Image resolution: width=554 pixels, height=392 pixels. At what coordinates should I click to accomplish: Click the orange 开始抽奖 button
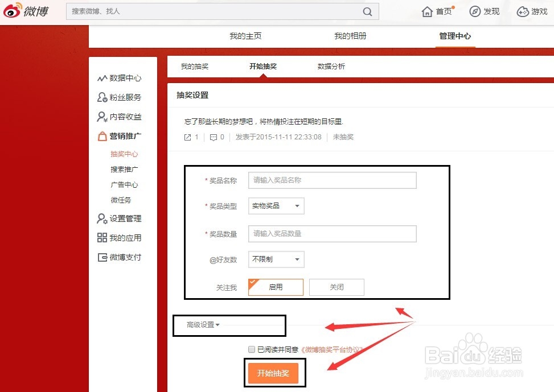point(273,373)
